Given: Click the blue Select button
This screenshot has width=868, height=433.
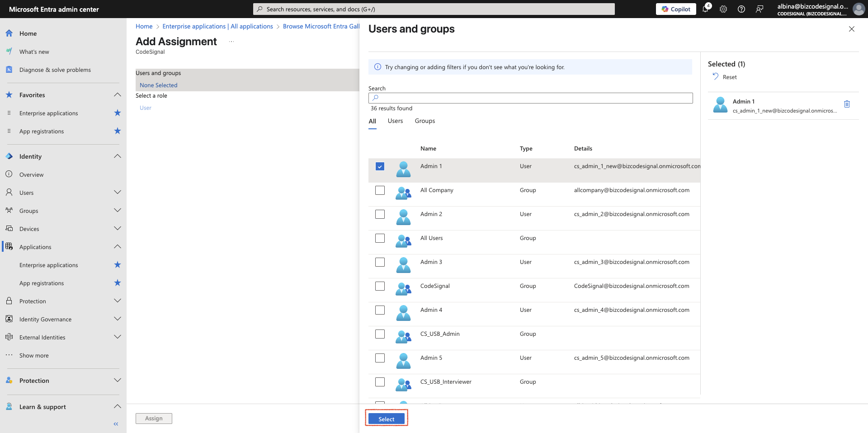Looking at the screenshot, I should click(387, 419).
